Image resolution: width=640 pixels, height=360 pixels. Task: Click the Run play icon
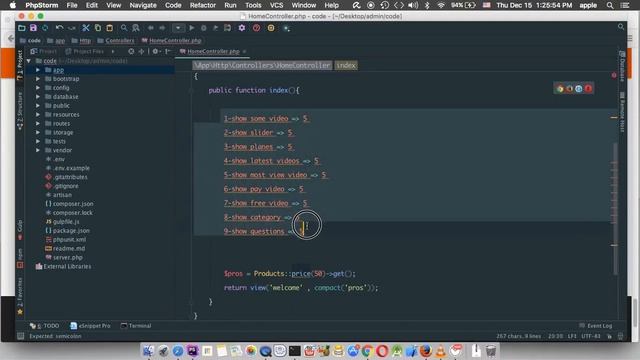pyautogui.click(x=191, y=28)
